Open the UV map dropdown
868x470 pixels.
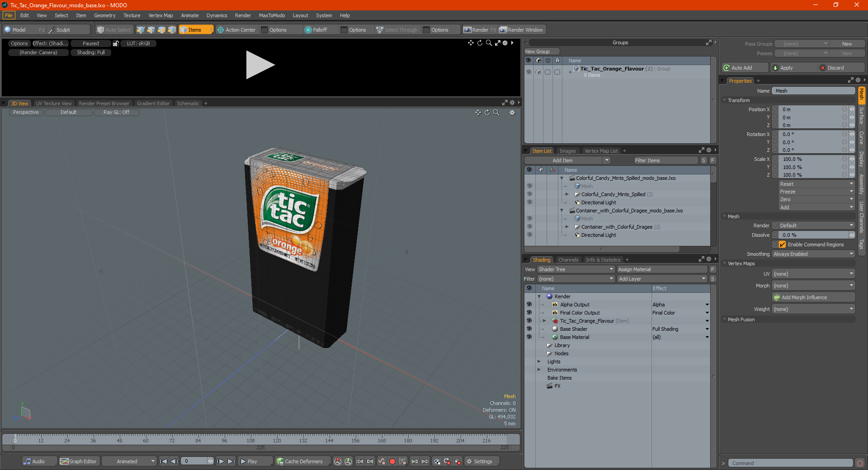coord(813,274)
